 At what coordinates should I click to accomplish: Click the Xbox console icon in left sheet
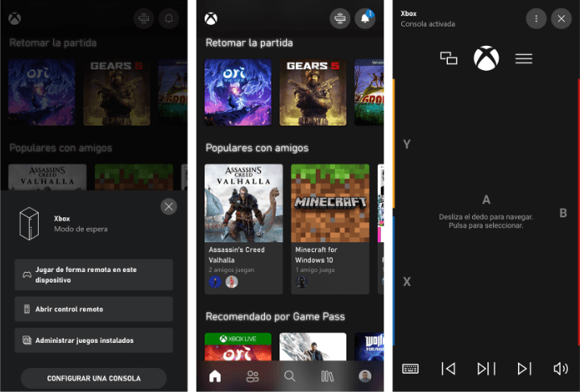tap(29, 224)
